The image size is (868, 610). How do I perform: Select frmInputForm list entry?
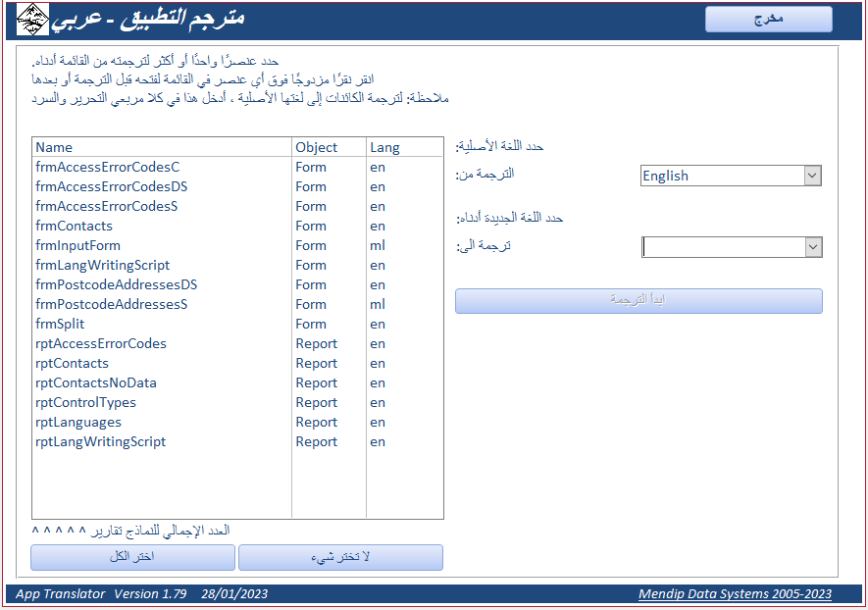(x=238, y=246)
